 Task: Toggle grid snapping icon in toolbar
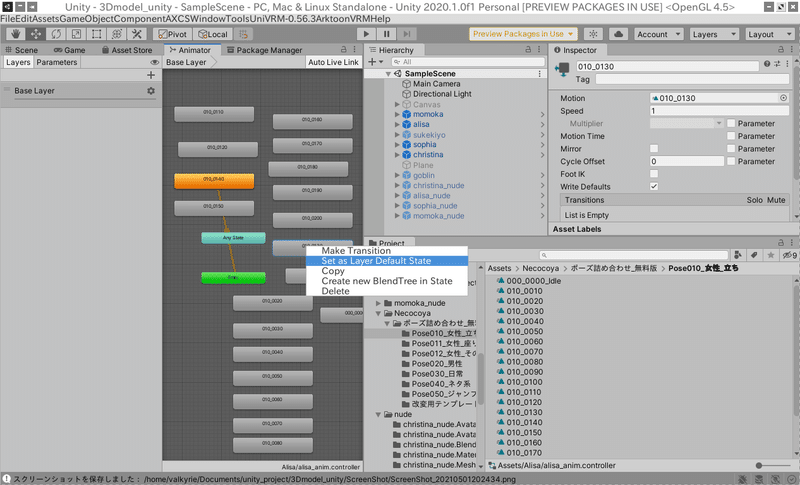[x=244, y=34]
